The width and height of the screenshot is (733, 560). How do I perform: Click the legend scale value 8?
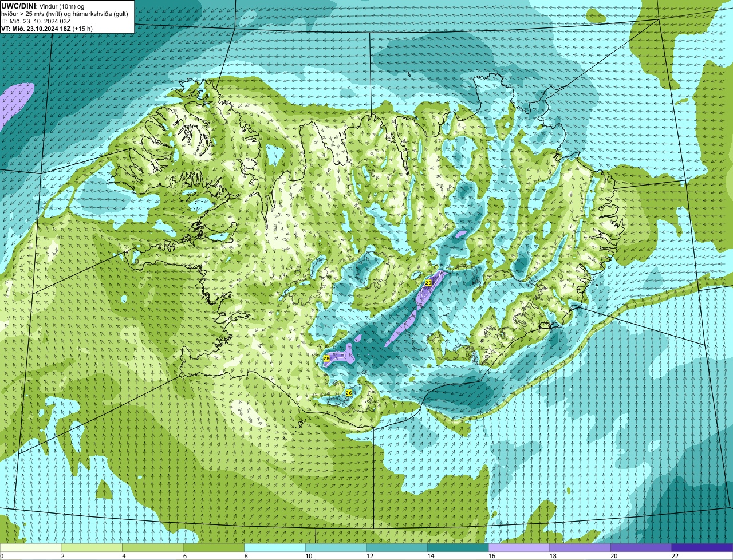click(x=246, y=556)
